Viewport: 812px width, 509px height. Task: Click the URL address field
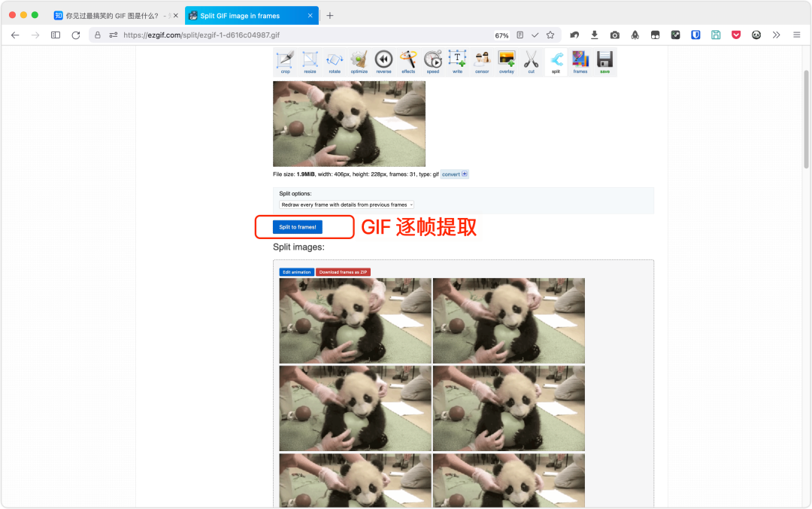click(305, 35)
